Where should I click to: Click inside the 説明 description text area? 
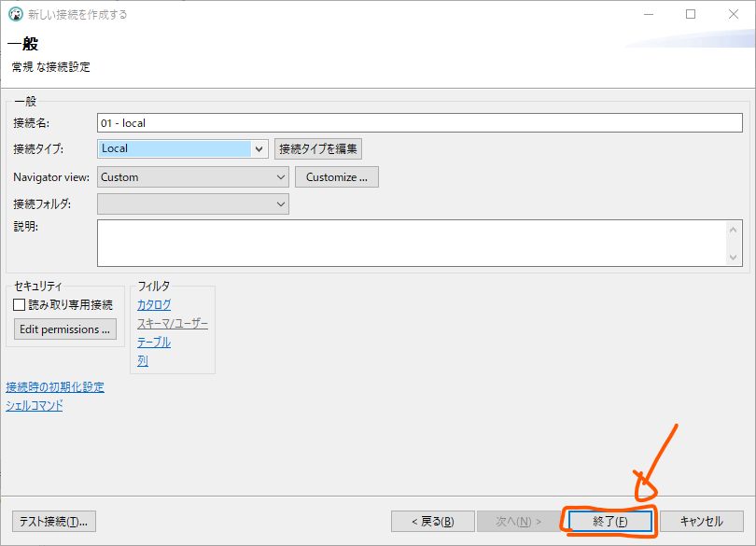click(x=412, y=243)
